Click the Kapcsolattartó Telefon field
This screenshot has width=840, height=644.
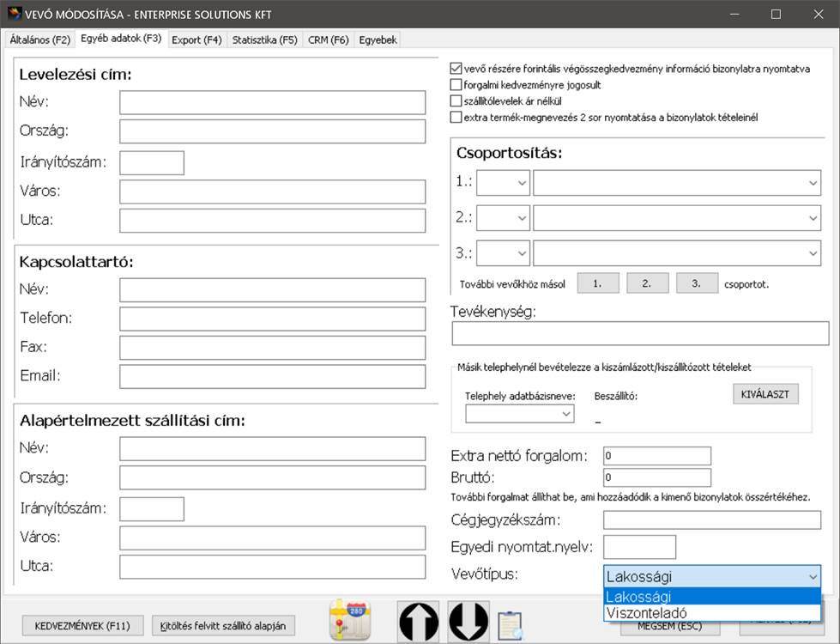[272, 319]
